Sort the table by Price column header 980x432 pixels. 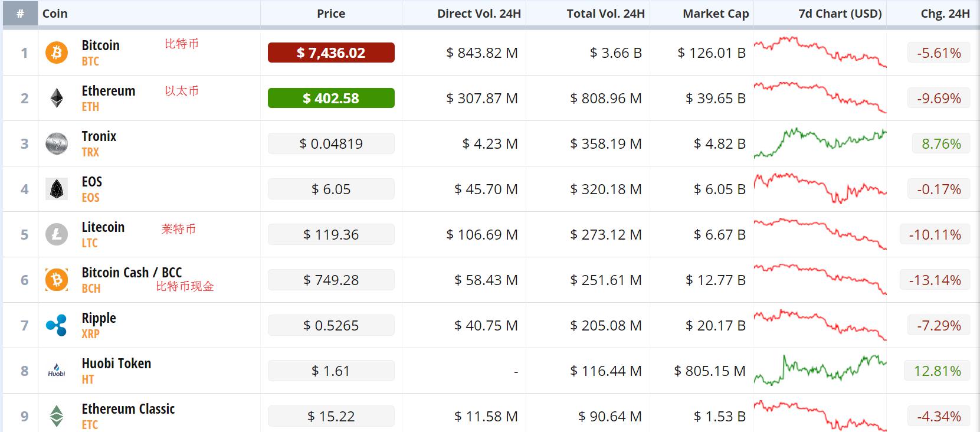(x=331, y=14)
